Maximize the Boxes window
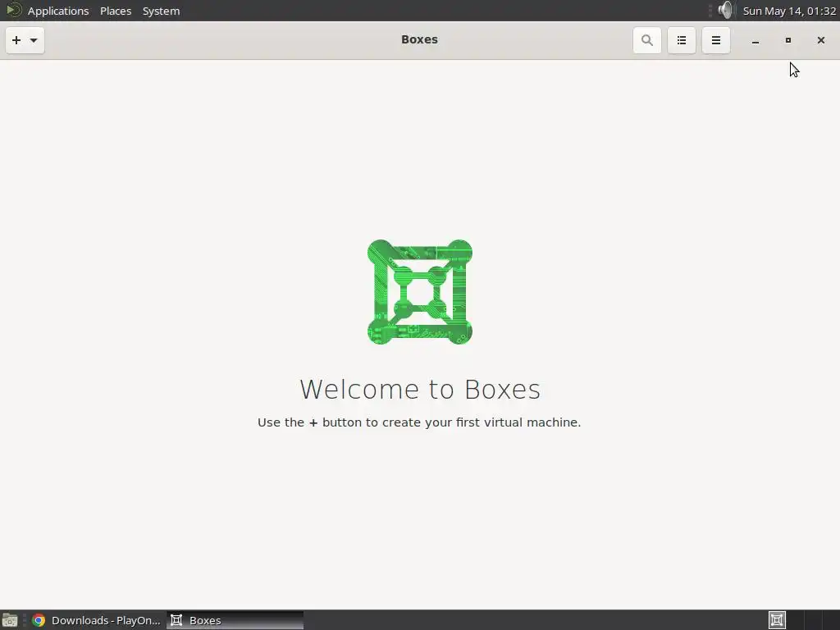 click(x=788, y=40)
